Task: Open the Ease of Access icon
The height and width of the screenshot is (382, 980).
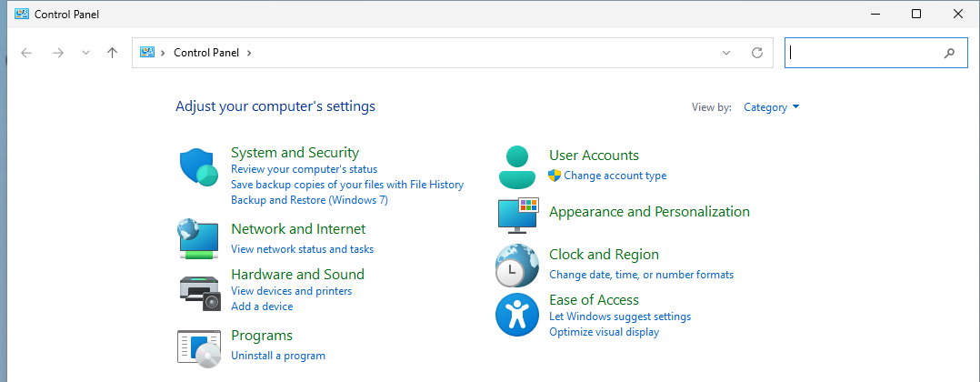Action: [x=517, y=315]
